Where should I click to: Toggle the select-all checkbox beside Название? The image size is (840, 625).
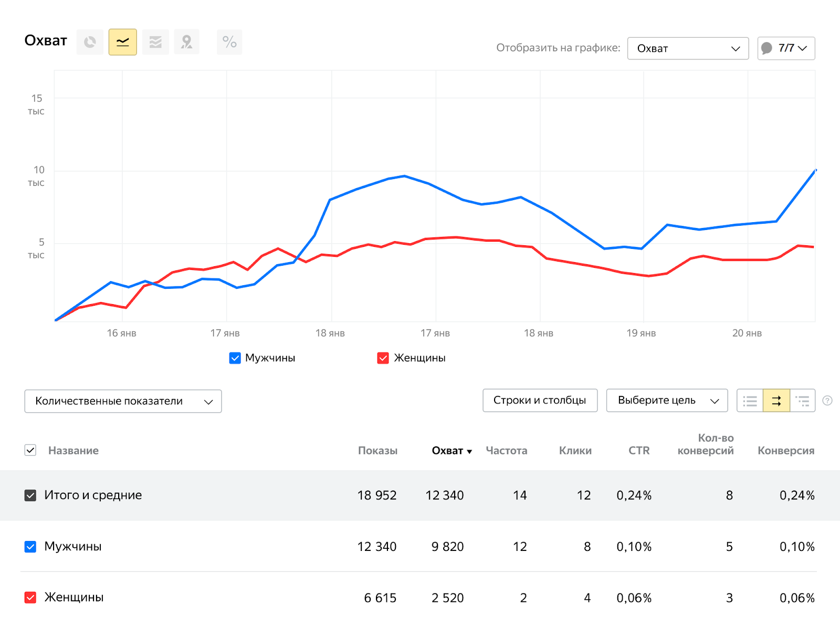pos(30,451)
